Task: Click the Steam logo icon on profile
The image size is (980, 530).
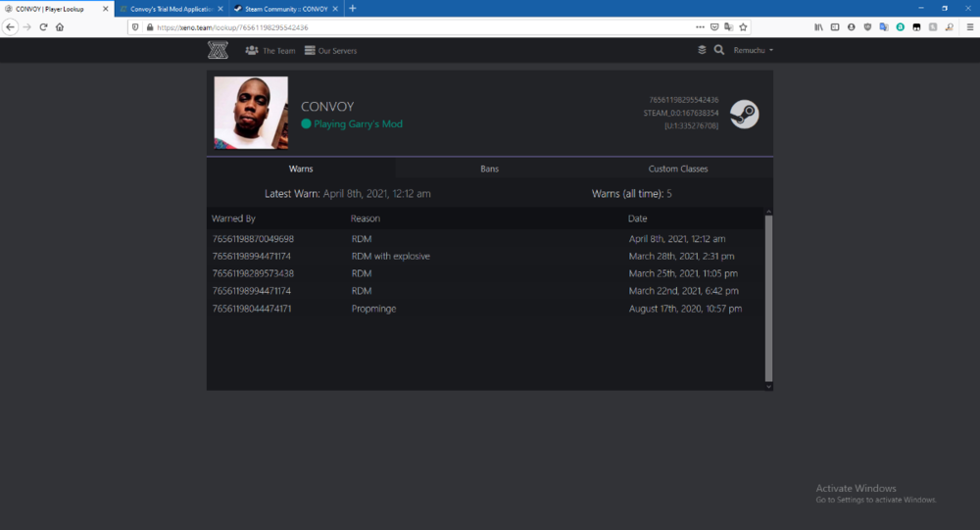Action: (x=745, y=114)
